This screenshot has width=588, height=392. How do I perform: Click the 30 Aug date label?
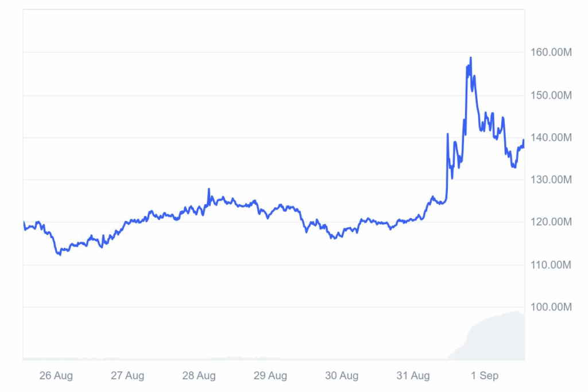tap(342, 375)
